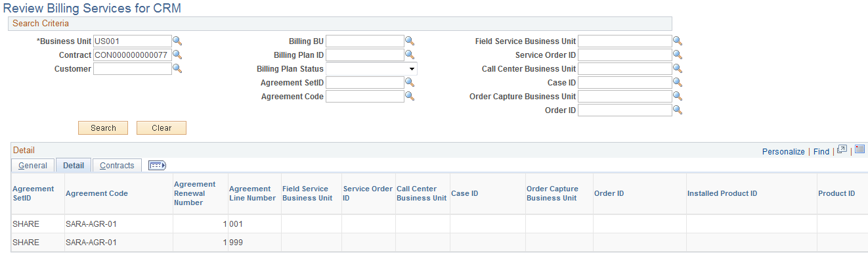Screen dimensions: 868x259
Task: Click into the Agreement Code search field
Action: pos(364,97)
